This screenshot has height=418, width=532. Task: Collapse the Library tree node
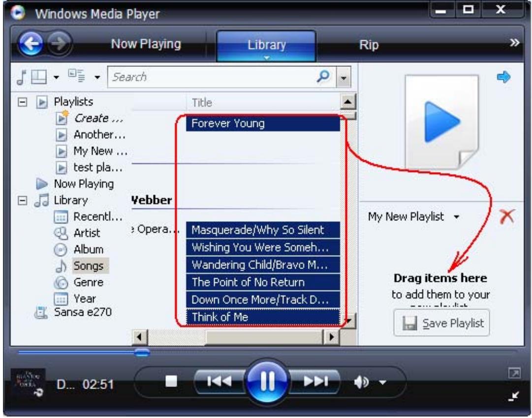pos(23,200)
